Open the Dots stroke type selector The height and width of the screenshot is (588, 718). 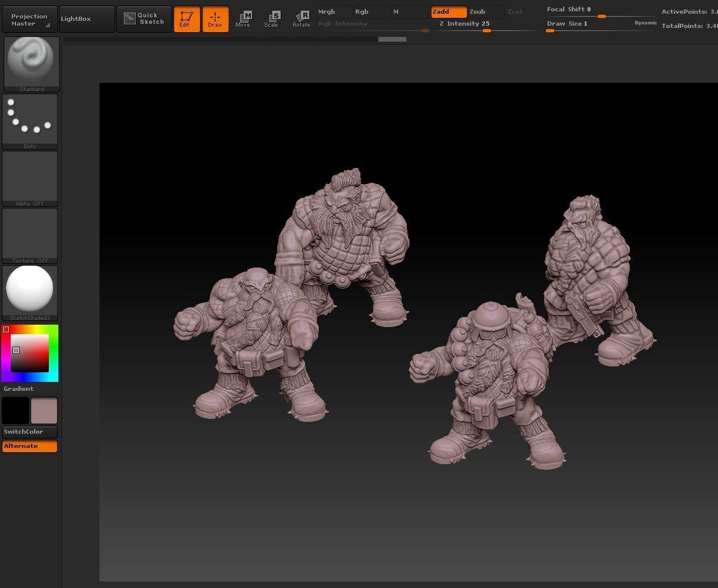[x=30, y=122]
